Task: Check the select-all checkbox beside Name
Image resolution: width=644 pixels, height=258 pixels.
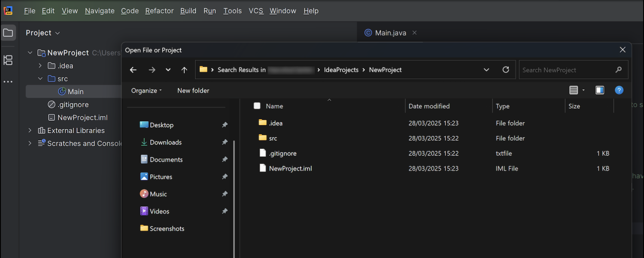Action: coord(257,106)
